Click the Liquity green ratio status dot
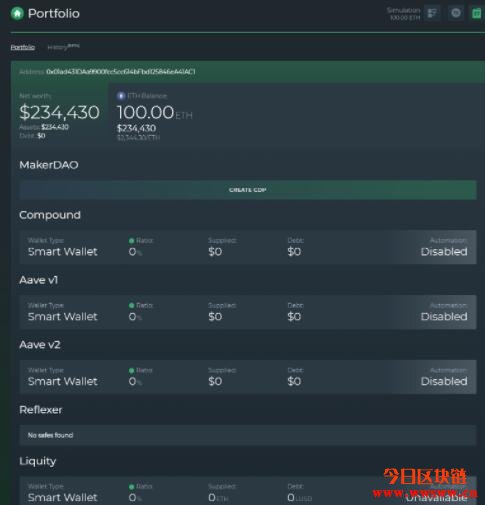The height and width of the screenshot is (505, 485). coord(131,487)
